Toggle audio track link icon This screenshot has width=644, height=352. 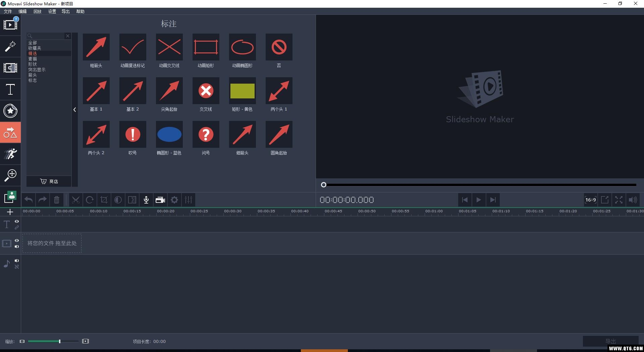(17, 267)
